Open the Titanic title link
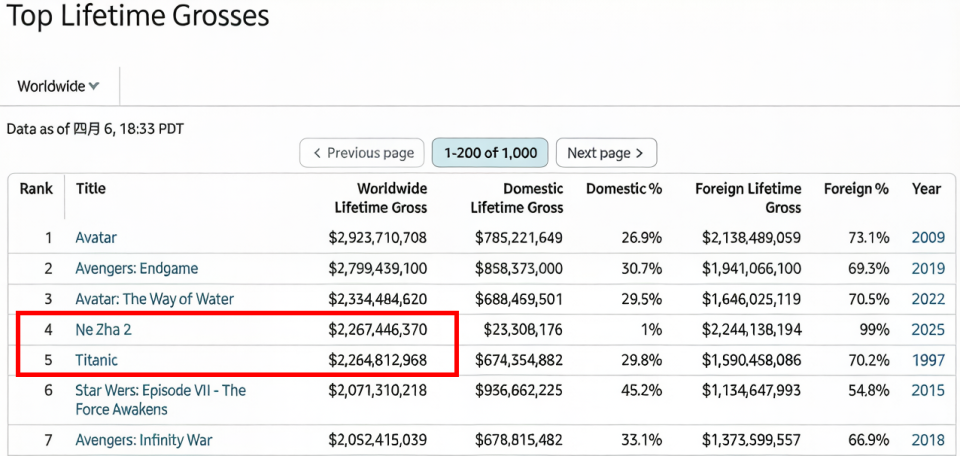 pyautogui.click(x=98, y=360)
